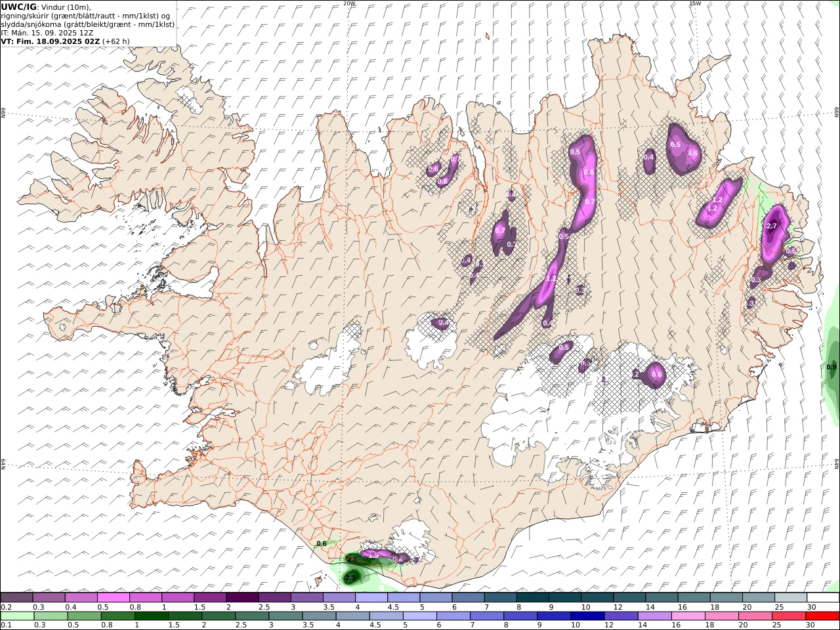Select the darkest green lower swatch at 1

click(x=152, y=616)
